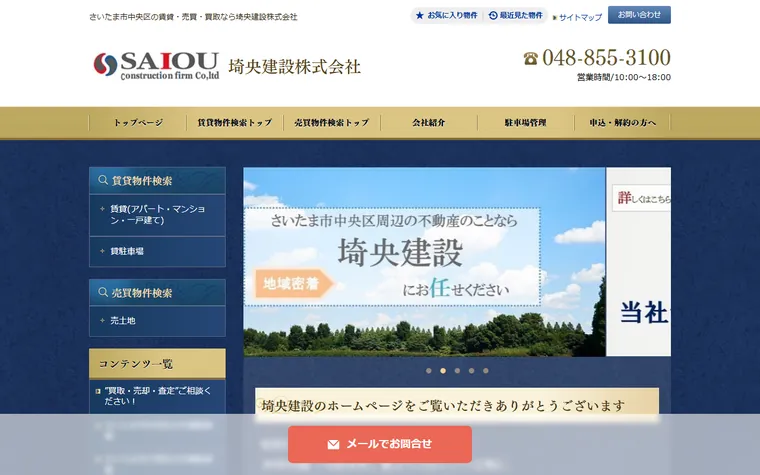Click the 賃貸物件検索 sidebar header

pos(158,180)
